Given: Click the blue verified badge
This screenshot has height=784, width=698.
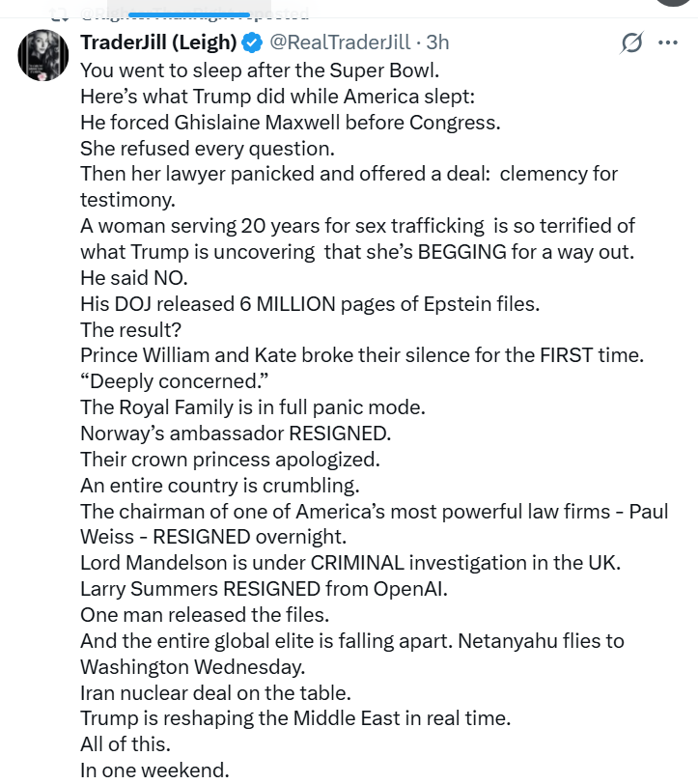Looking at the screenshot, I should tap(251, 42).
